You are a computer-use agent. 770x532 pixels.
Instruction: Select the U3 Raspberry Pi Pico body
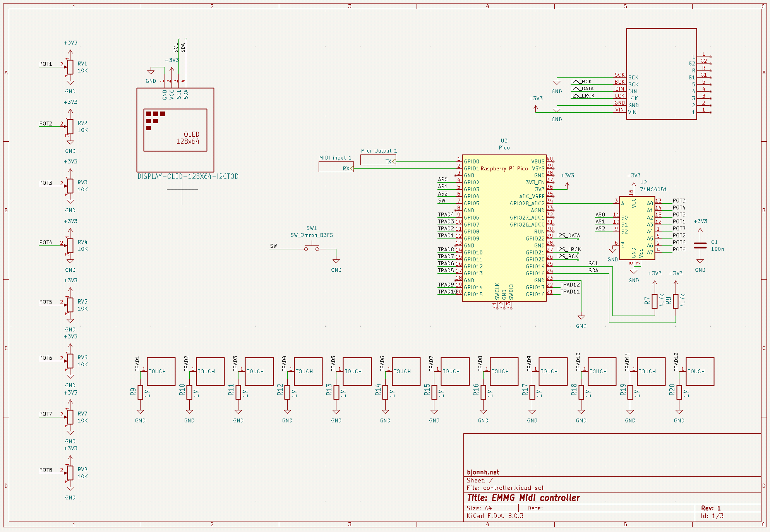(x=504, y=228)
